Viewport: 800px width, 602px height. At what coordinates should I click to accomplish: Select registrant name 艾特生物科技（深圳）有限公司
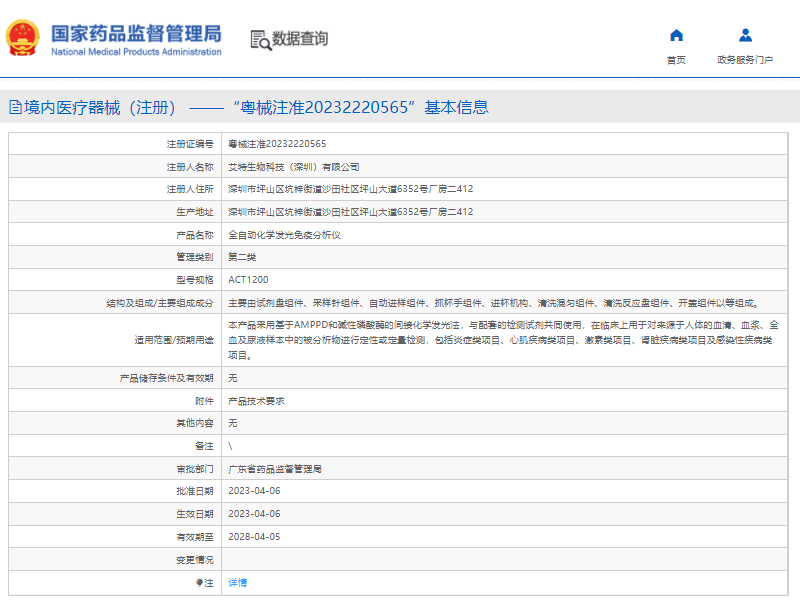[294, 167]
